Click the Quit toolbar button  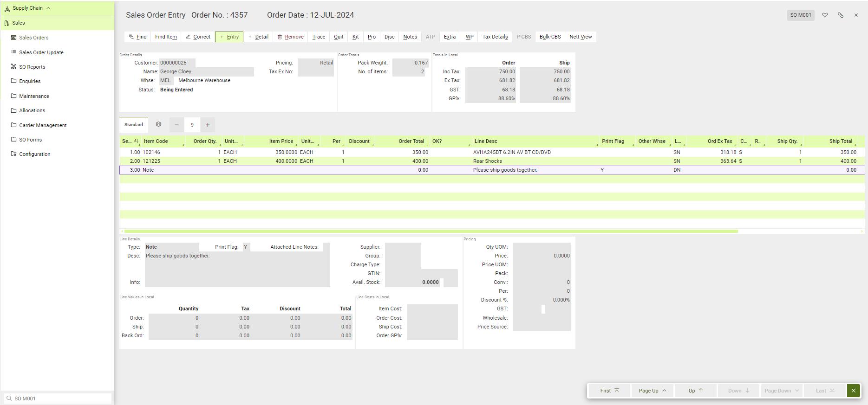click(339, 37)
